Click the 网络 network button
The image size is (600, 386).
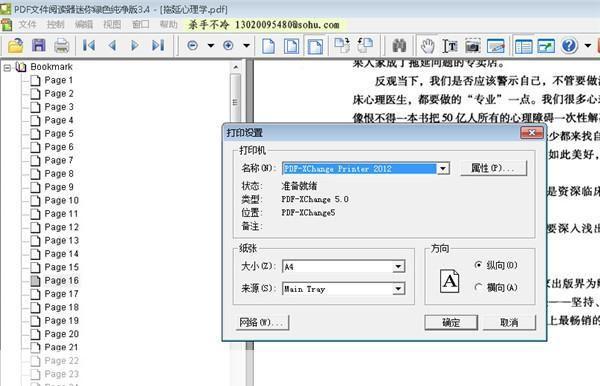click(262, 322)
